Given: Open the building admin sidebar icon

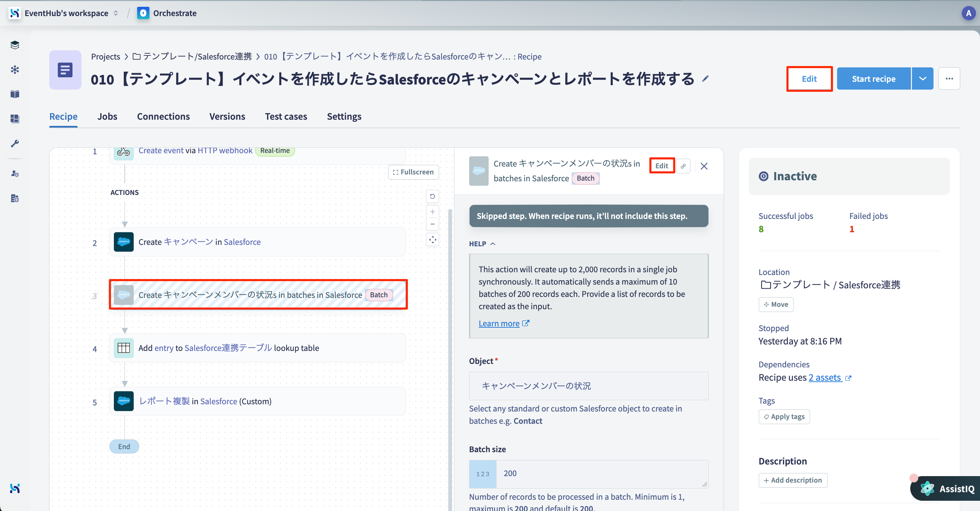Looking at the screenshot, I should click(x=15, y=198).
